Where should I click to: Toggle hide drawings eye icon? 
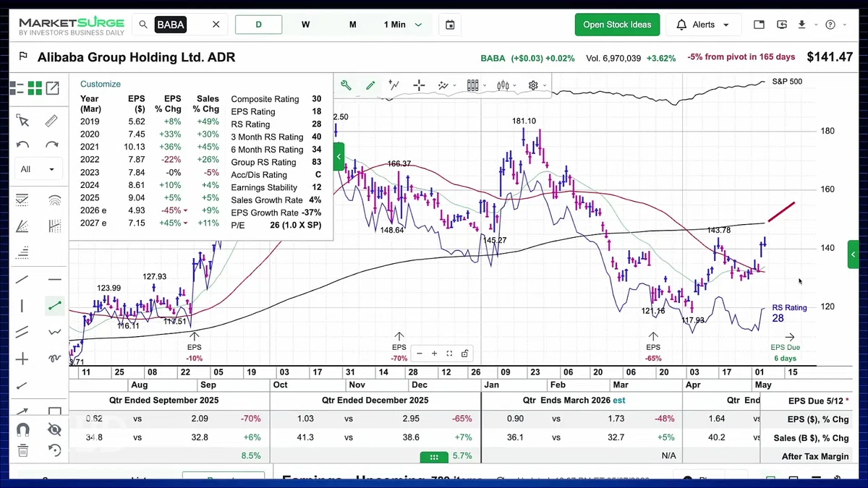pyautogui.click(x=54, y=429)
